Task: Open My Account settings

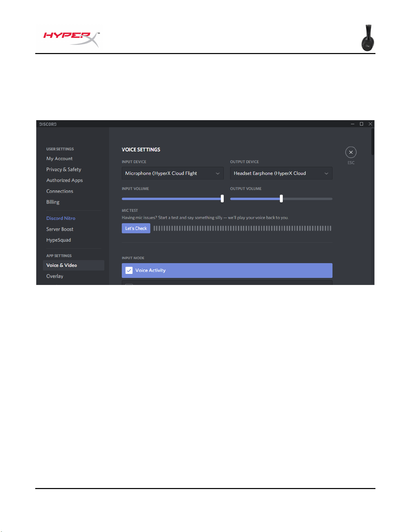Action: pos(59,158)
